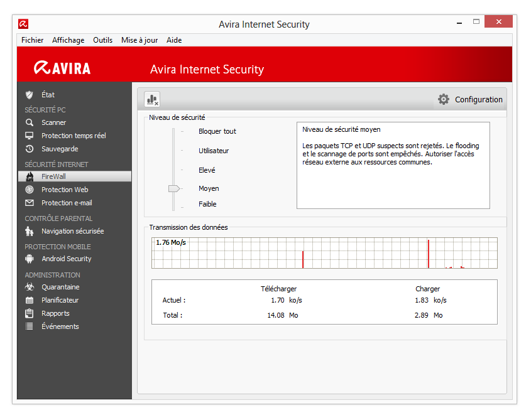The image size is (531, 420).
Task: Select the Elevé security level
Action: pos(206,170)
